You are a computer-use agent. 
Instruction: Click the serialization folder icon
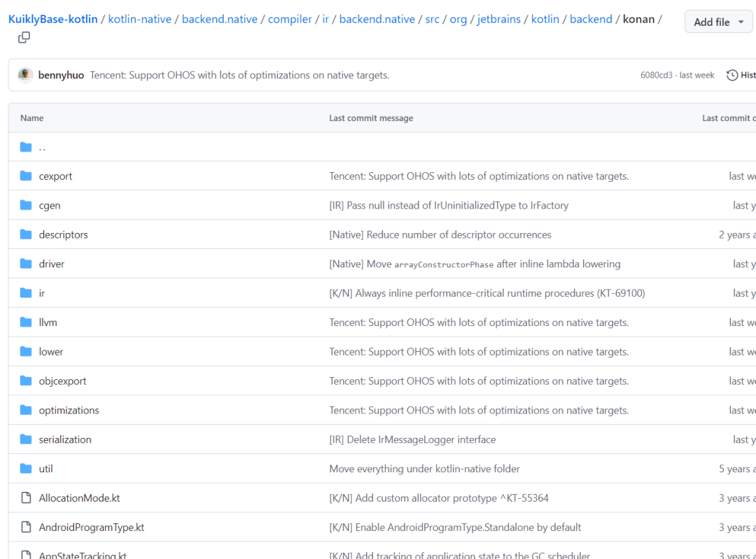point(26,439)
